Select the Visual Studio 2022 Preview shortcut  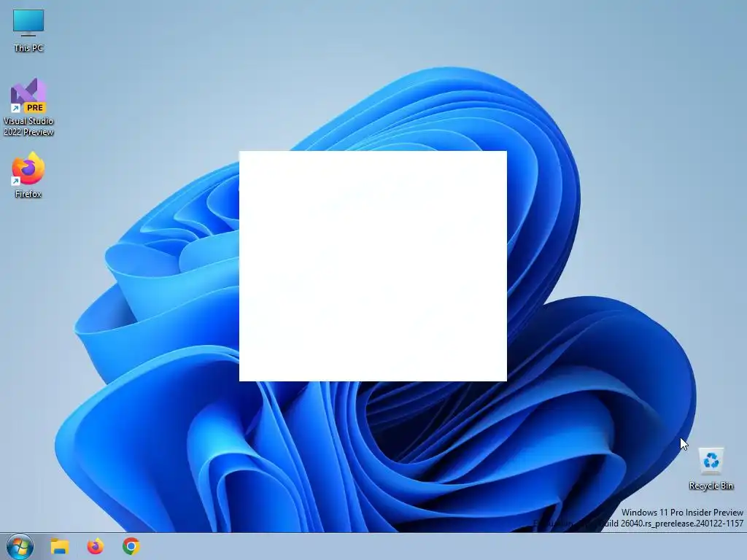28,106
